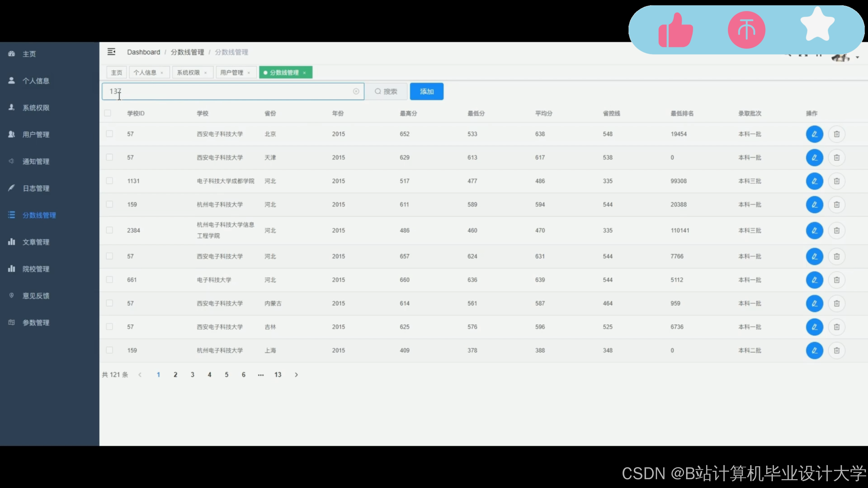Delete the 天津 row using the trash icon
This screenshot has width=868, height=488.
click(836, 158)
